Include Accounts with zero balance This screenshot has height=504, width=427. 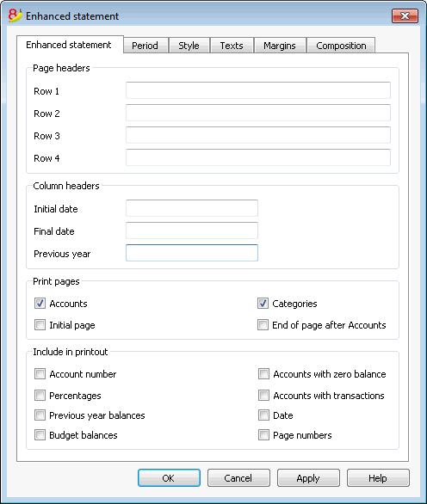click(x=263, y=374)
